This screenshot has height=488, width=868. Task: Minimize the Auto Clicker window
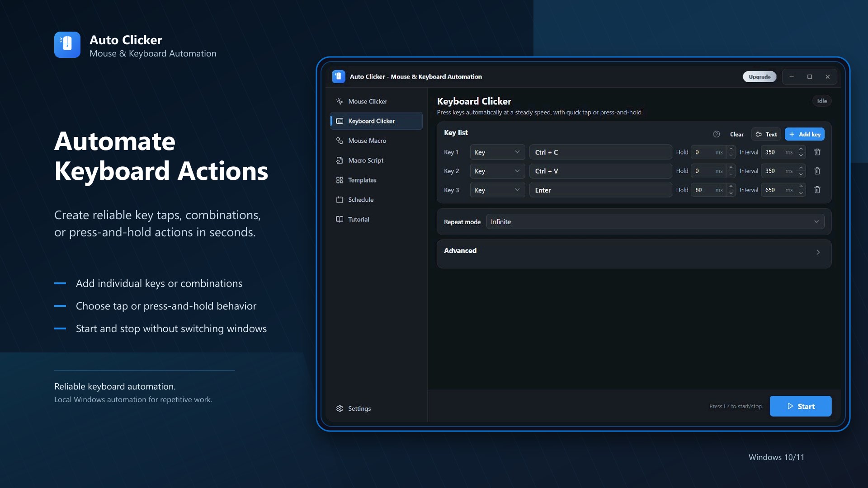[792, 77]
